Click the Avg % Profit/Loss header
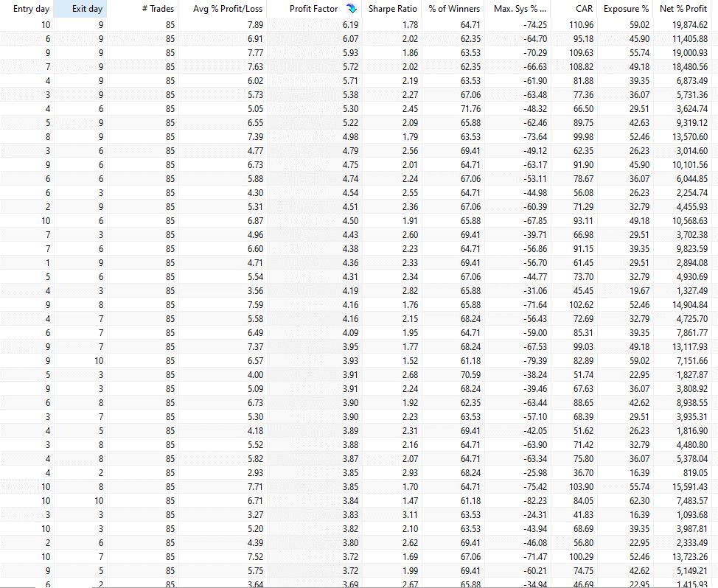This screenshot has width=718, height=588. pos(227,9)
